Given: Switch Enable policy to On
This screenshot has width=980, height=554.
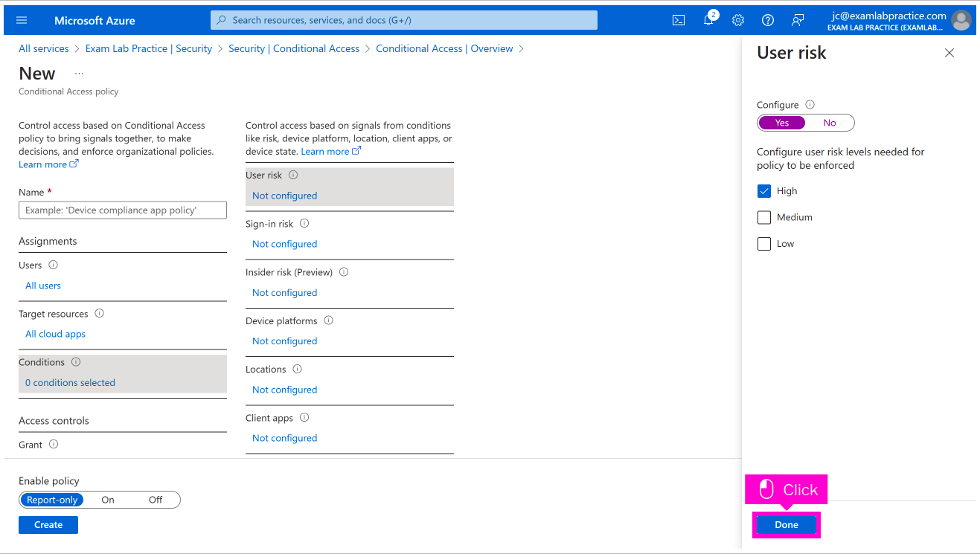Looking at the screenshot, I should click(108, 500).
